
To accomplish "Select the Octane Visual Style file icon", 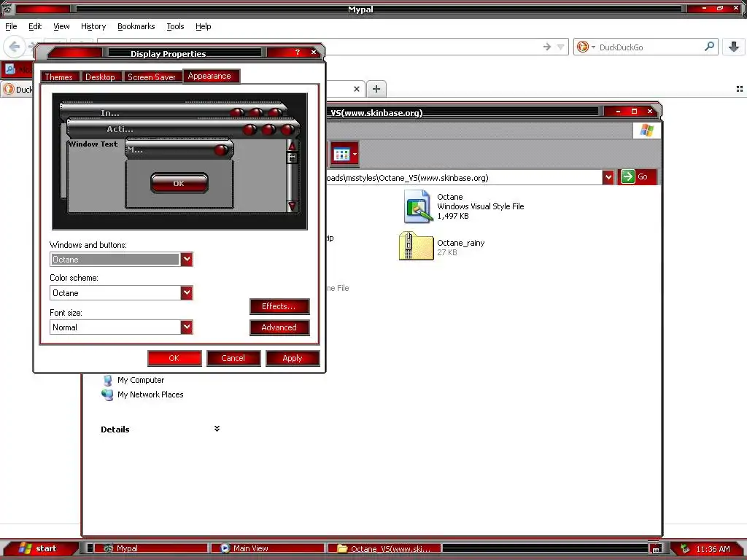I will (x=418, y=206).
